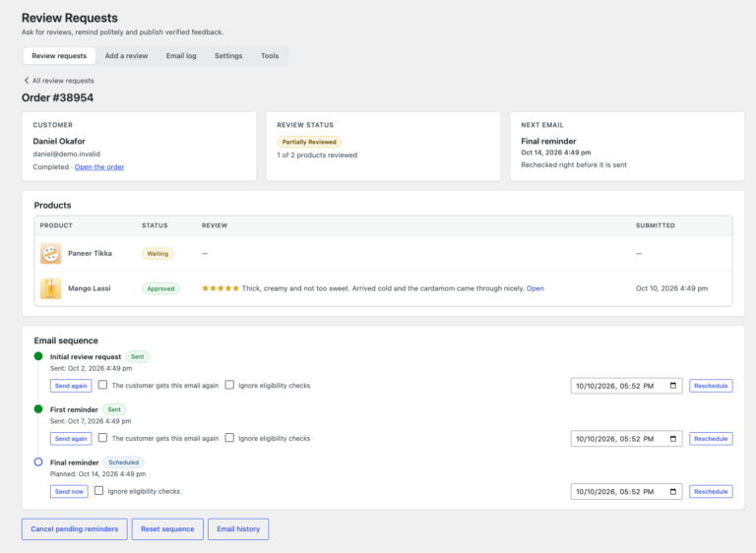This screenshot has height=553, width=756.
Task: Click the customer name Daniel Okafor
Action: coord(59,142)
